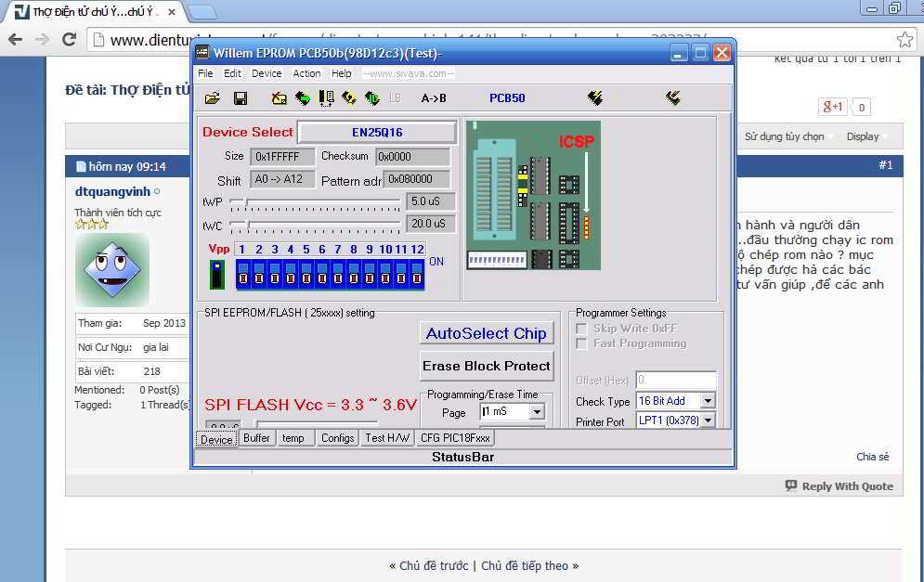924x582 pixels.
Task: Toggle DIP switch 9
Action: [370, 275]
